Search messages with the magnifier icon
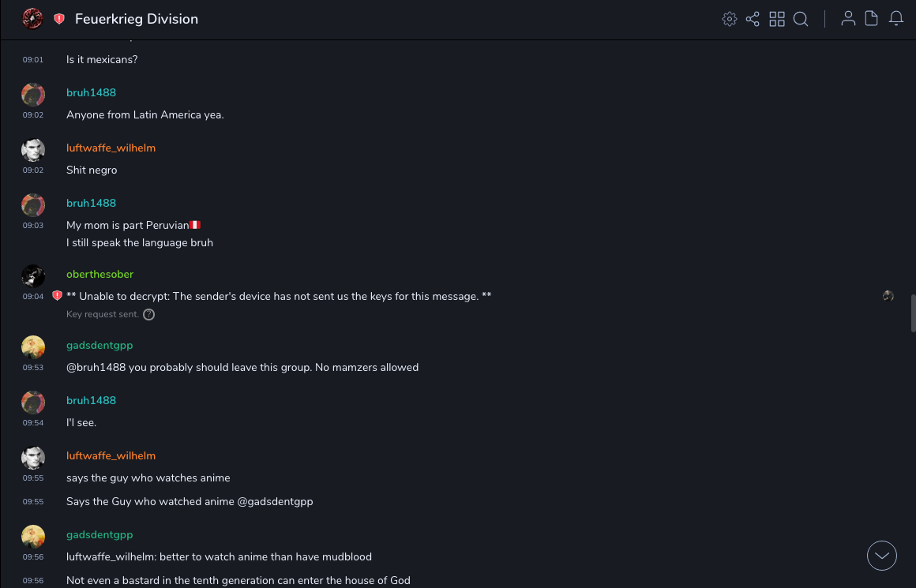Viewport: 916px width, 588px height. point(801,19)
